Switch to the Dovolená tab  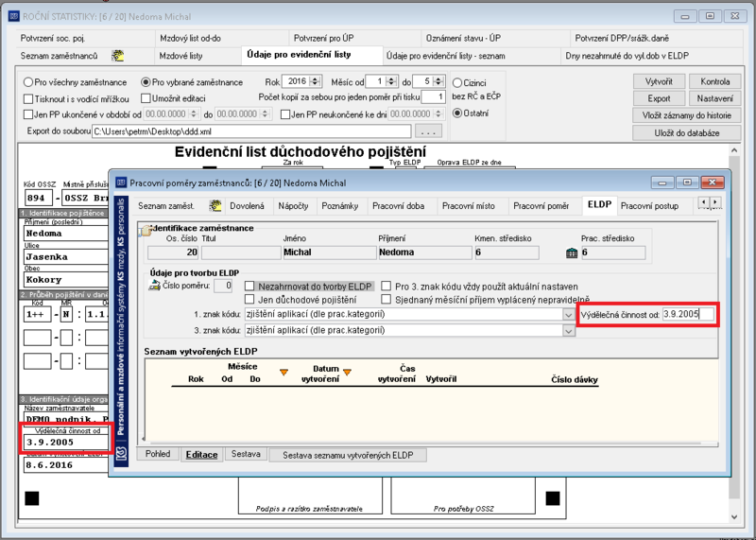247,206
